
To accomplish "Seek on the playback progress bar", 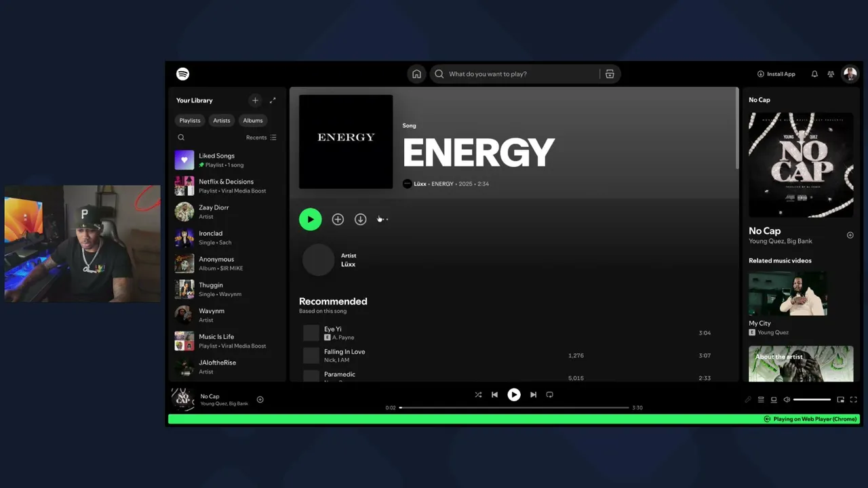I will tap(515, 408).
